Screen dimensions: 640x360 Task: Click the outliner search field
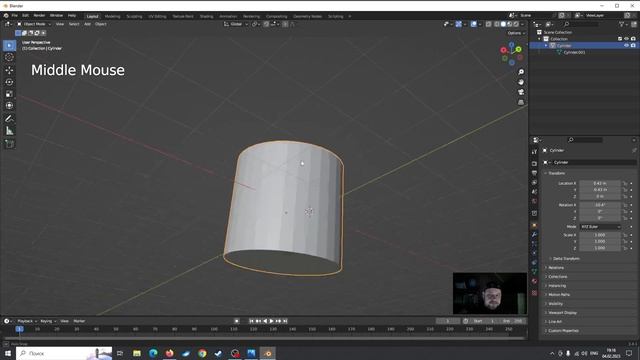[x=581, y=24]
